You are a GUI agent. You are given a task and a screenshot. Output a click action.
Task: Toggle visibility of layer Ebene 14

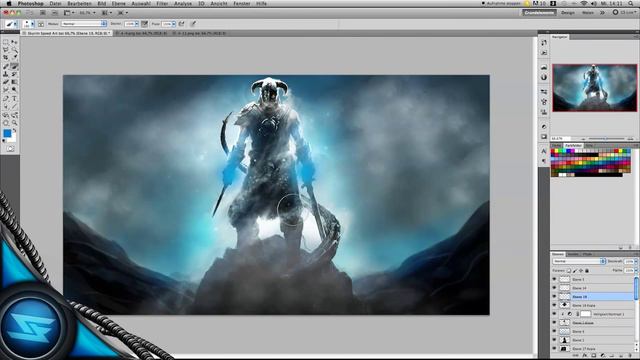click(554, 288)
